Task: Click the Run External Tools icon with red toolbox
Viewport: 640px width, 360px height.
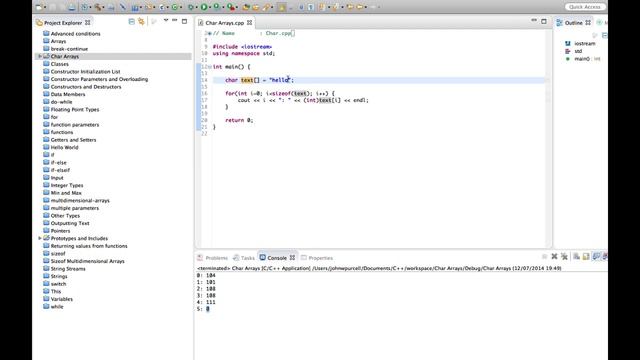Action: coord(231,7)
